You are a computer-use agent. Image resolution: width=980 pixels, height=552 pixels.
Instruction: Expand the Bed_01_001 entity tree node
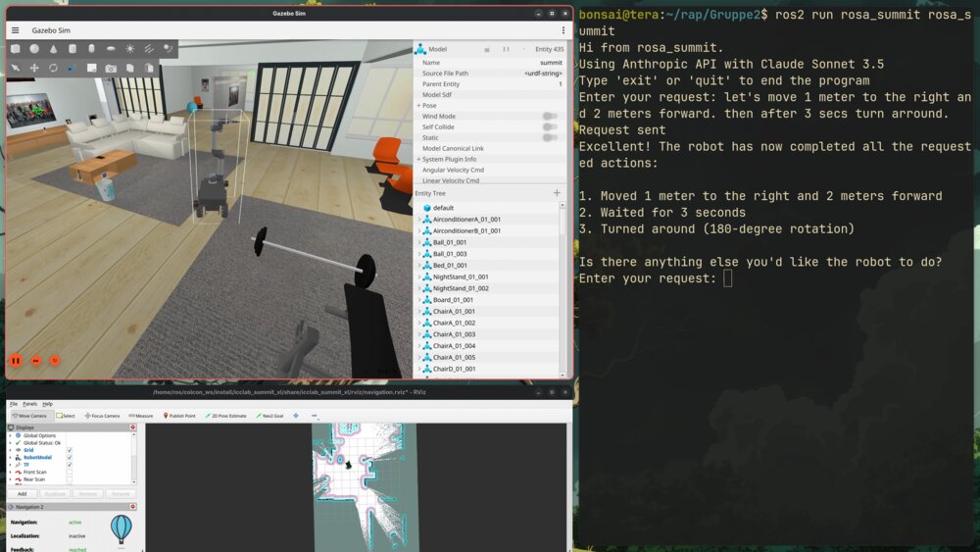click(x=419, y=266)
